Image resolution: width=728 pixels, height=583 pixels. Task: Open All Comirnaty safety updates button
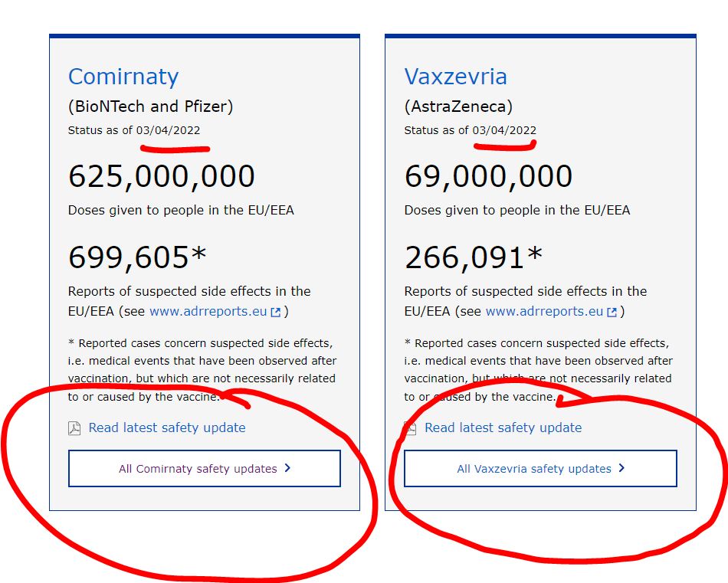[x=204, y=468]
